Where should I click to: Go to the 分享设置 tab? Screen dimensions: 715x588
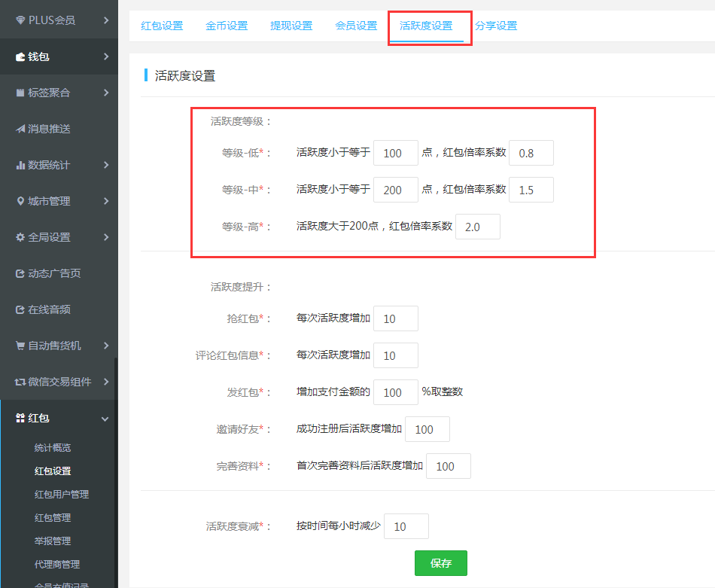[x=496, y=26]
